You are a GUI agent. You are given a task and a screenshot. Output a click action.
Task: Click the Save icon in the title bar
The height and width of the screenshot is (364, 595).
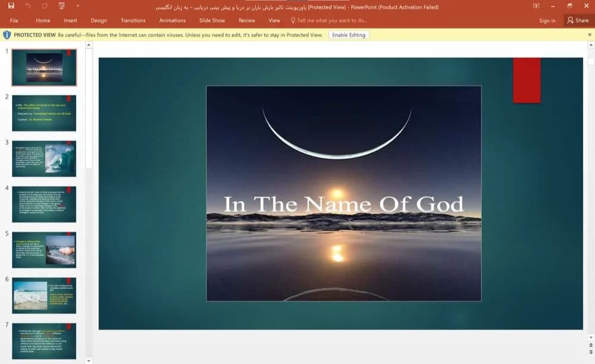11,6
